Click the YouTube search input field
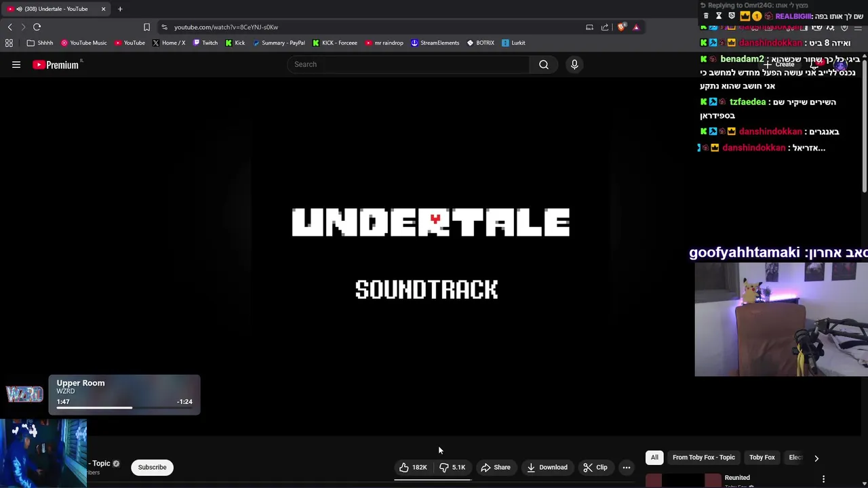This screenshot has width=868, height=488. pyautogui.click(x=409, y=64)
